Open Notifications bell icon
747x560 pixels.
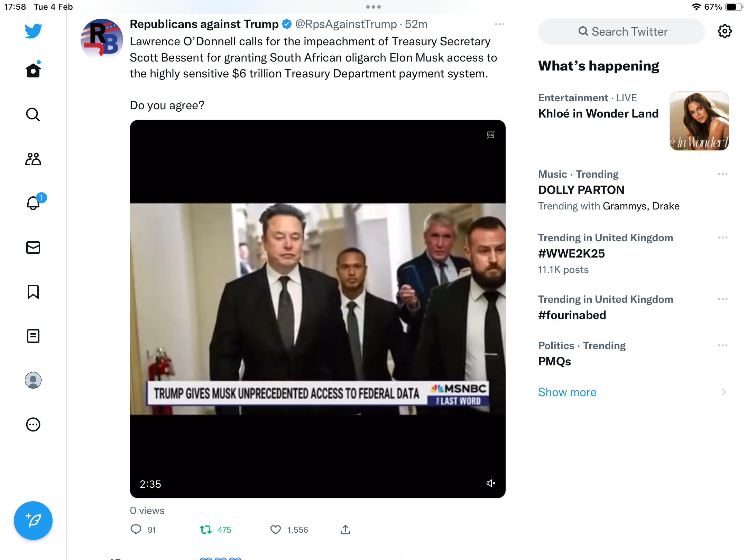coord(34,203)
